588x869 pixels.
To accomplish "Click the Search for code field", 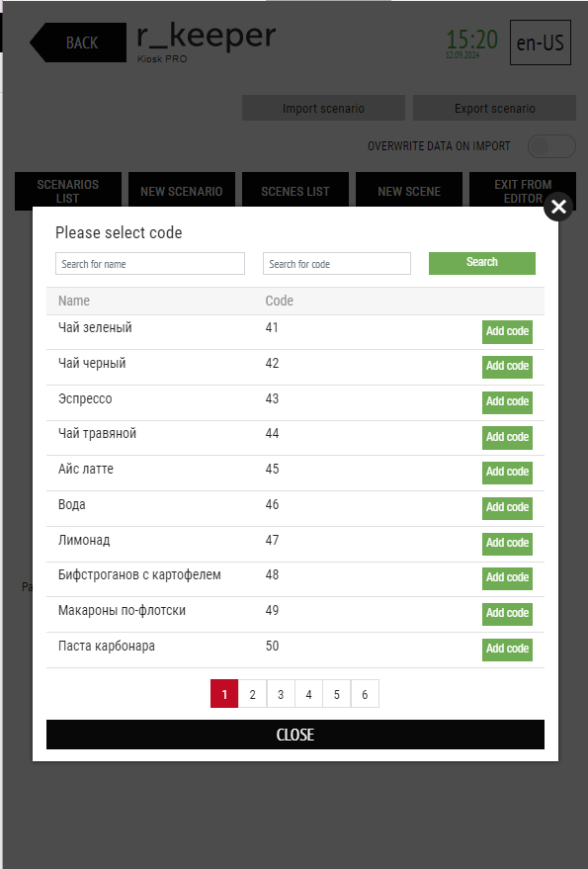I will [336, 264].
